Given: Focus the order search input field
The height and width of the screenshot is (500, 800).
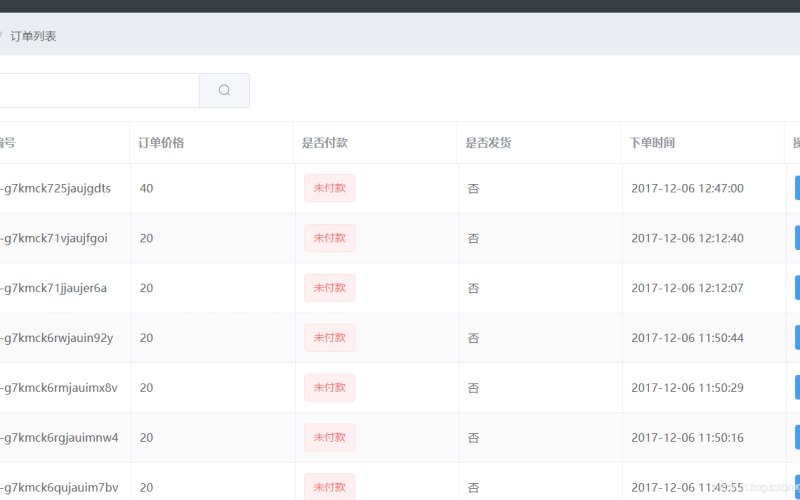Looking at the screenshot, I should [99, 90].
